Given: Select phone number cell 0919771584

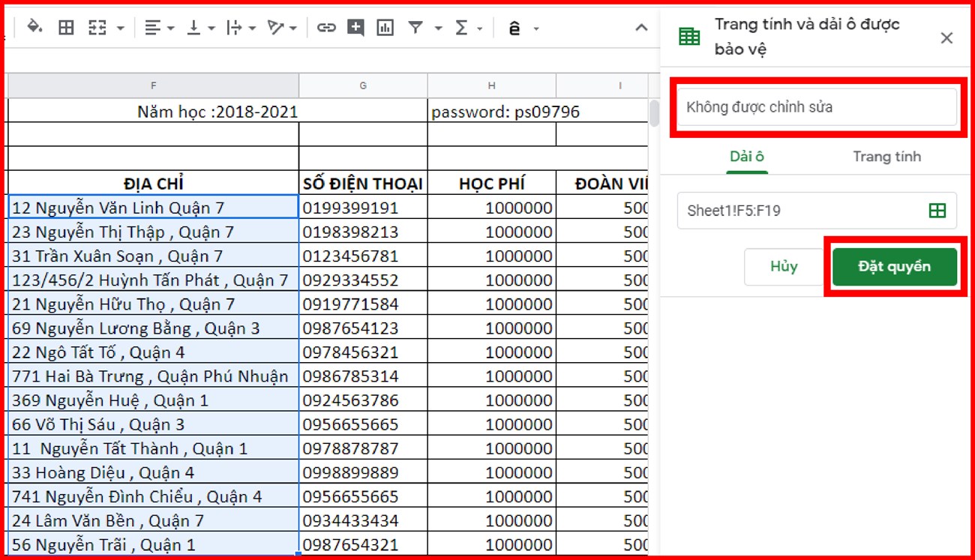Looking at the screenshot, I should click(x=363, y=304).
